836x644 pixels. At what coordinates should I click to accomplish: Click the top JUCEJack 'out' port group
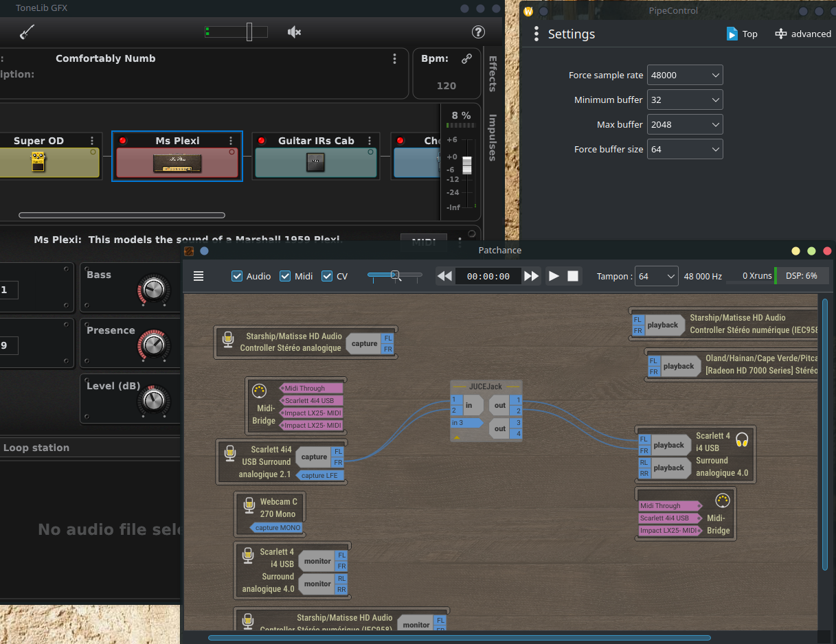pos(500,405)
